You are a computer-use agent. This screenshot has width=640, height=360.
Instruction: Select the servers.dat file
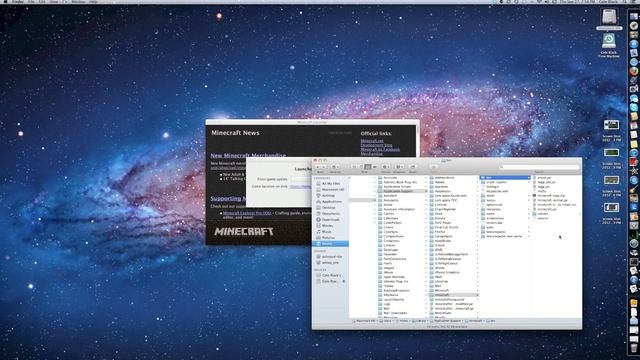[x=505, y=223]
